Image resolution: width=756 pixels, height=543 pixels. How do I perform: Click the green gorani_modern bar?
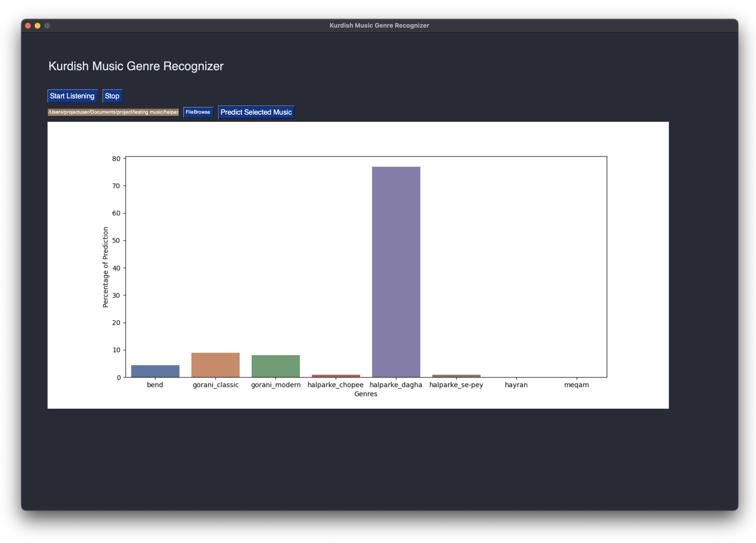(x=275, y=366)
